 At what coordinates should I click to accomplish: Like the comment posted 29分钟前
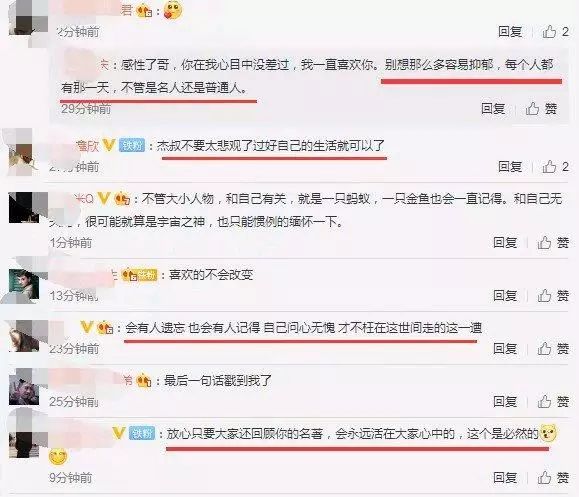[541, 109]
